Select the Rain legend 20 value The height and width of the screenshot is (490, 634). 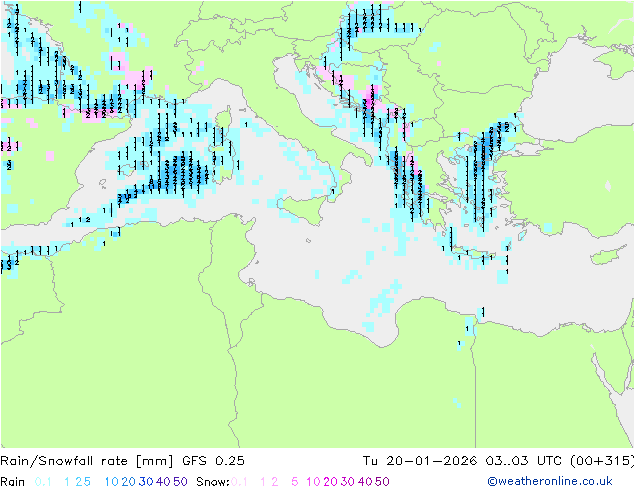129,482
